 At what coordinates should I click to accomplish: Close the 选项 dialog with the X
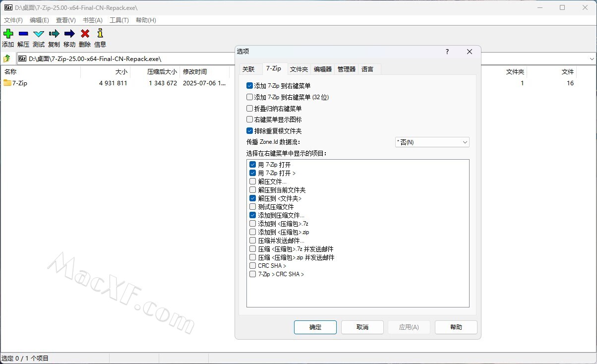tap(470, 52)
